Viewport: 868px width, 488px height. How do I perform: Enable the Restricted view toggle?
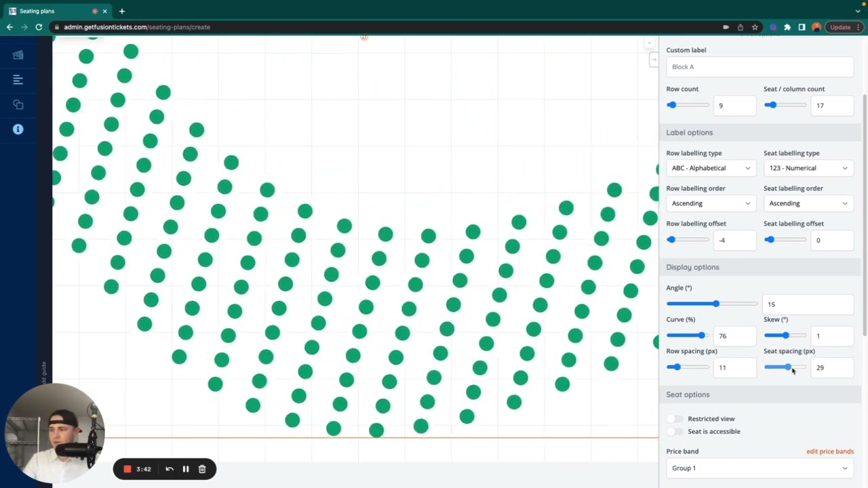675,419
